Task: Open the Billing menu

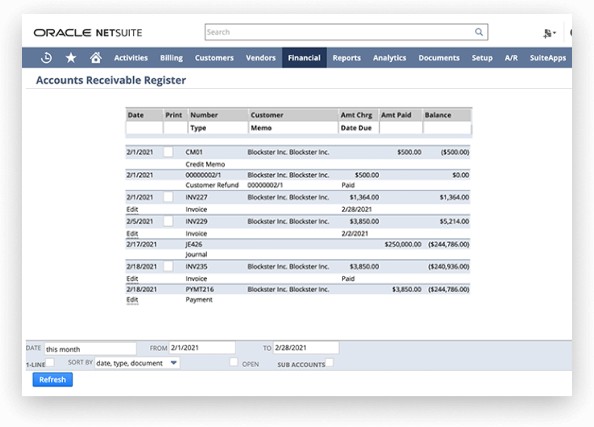Action: click(x=171, y=58)
